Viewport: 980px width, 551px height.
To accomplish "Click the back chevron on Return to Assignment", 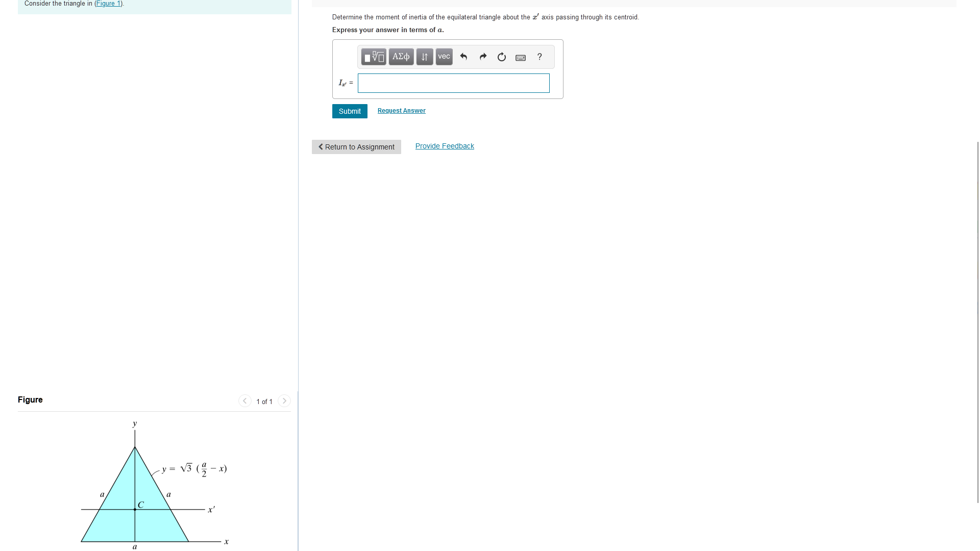I will click(321, 147).
